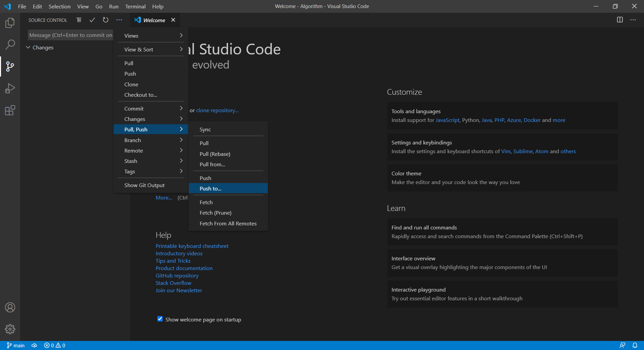Expand the Views submenu

pos(151,36)
